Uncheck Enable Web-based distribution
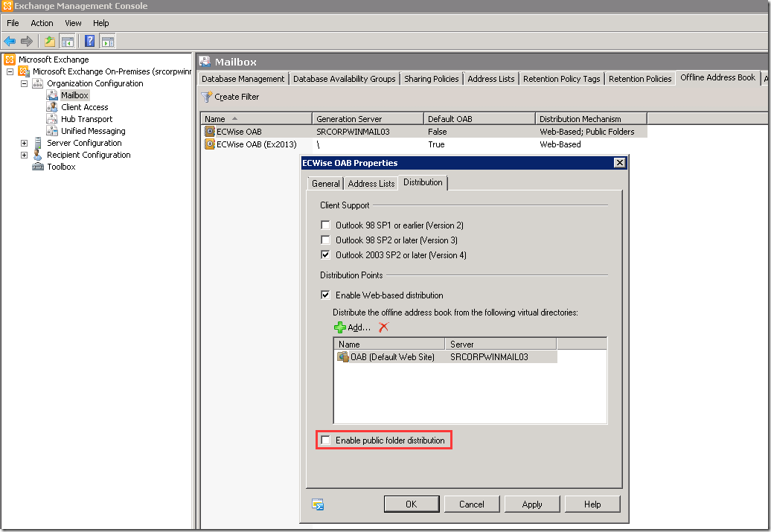 [x=325, y=295]
